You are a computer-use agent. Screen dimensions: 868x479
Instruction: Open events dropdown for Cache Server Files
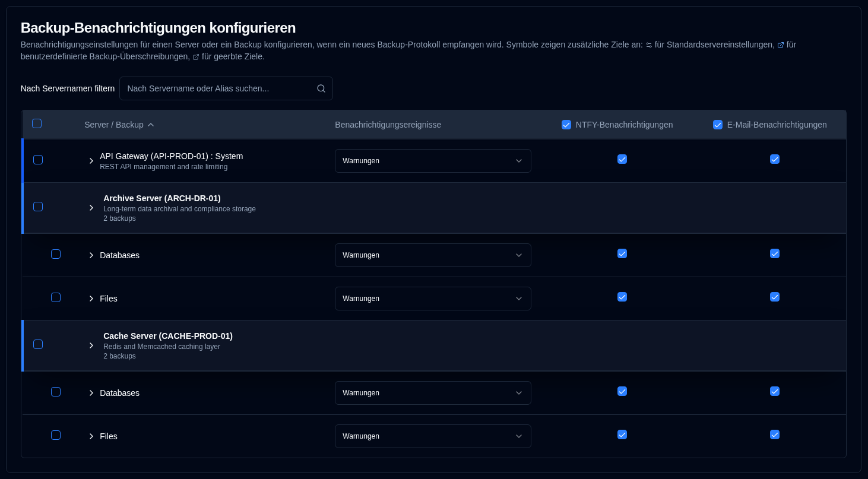pyautogui.click(x=433, y=436)
